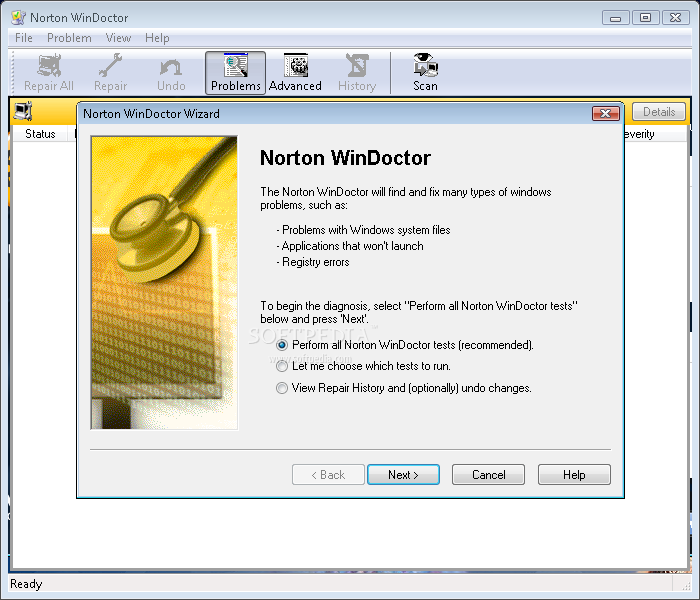Click the Ready status bar text
This screenshot has height=600, width=700.
(x=26, y=584)
